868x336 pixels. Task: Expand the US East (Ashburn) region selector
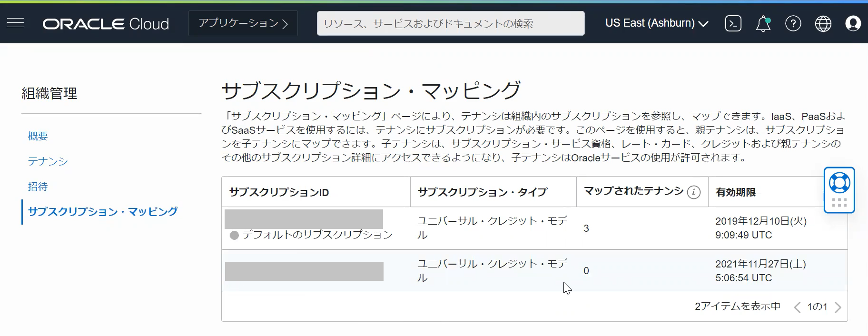point(657,23)
